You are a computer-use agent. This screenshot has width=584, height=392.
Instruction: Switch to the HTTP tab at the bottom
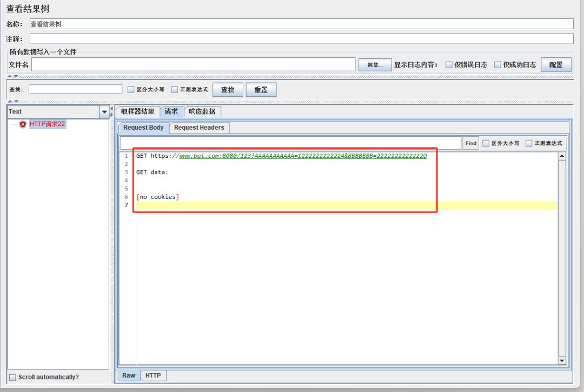click(153, 375)
